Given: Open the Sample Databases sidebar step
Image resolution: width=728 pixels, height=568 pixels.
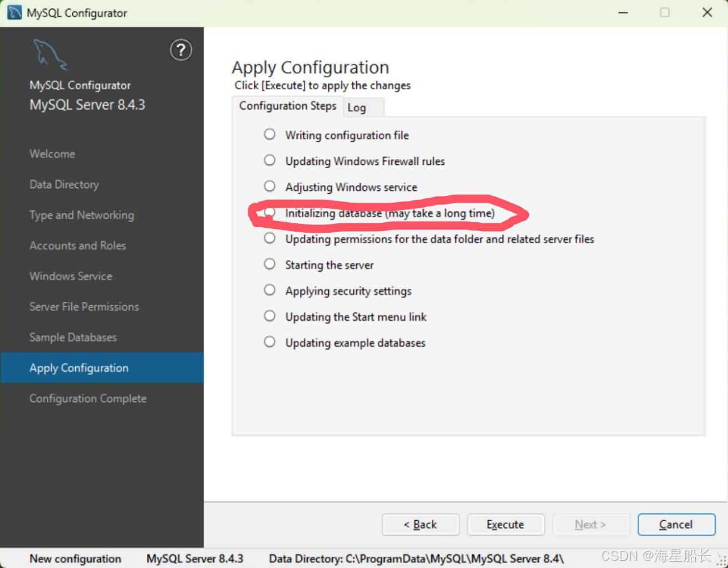Looking at the screenshot, I should pyautogui.click(x=73, y=337).
